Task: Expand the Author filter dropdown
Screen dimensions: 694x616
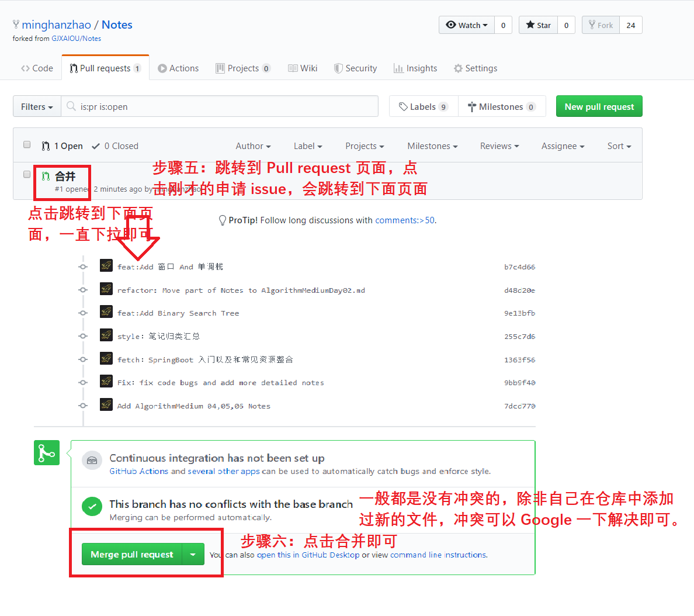Action: [x=253, y=146]
